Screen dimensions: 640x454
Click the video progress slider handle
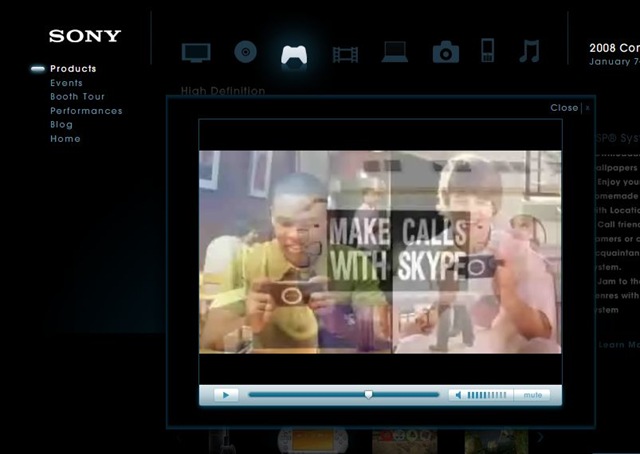(369, 395)
